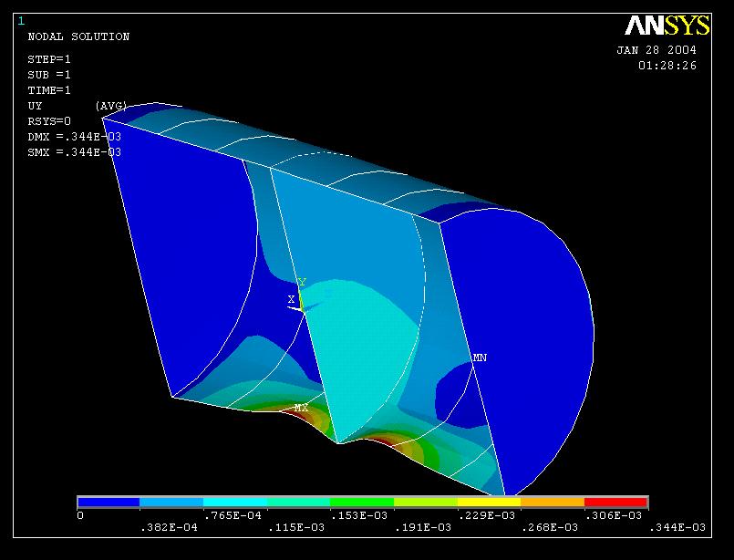Viewport: 734px width, 560px height.
Task: Click the 'MN' minimum marker on model
Action: [480, 358]
